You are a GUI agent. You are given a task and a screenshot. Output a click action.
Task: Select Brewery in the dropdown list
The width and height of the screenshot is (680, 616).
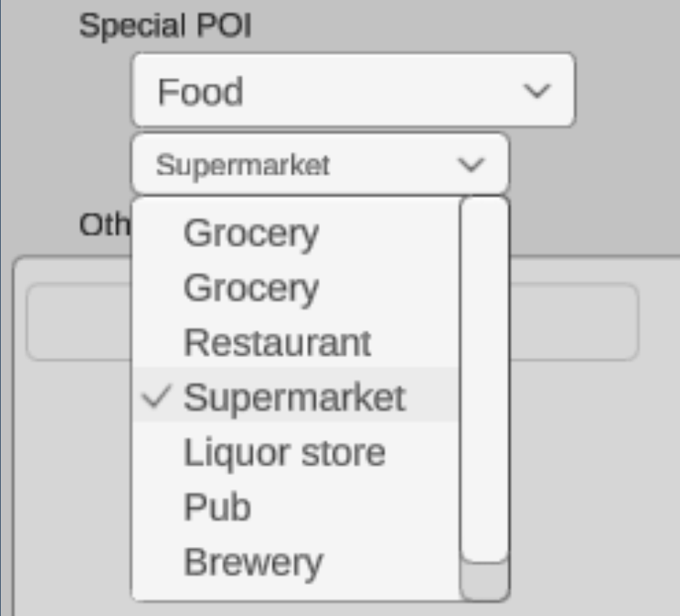tap(253, 562)
